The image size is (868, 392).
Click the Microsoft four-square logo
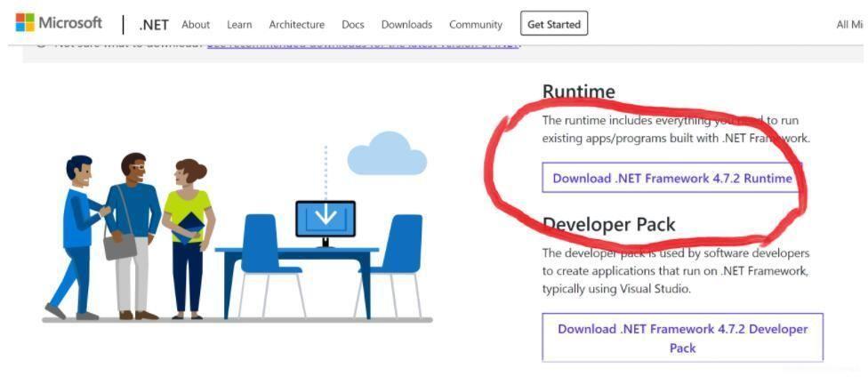(25, 23)
